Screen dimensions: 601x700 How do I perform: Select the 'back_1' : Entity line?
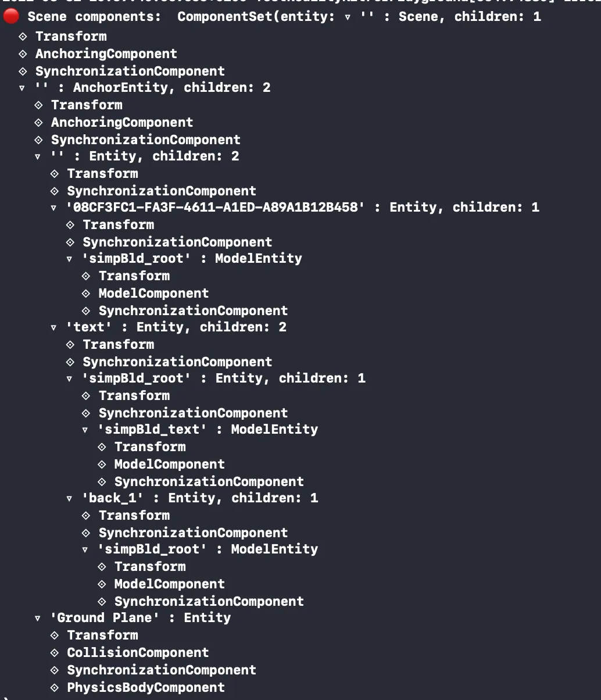pyautogui.click(x=200, y=498)
